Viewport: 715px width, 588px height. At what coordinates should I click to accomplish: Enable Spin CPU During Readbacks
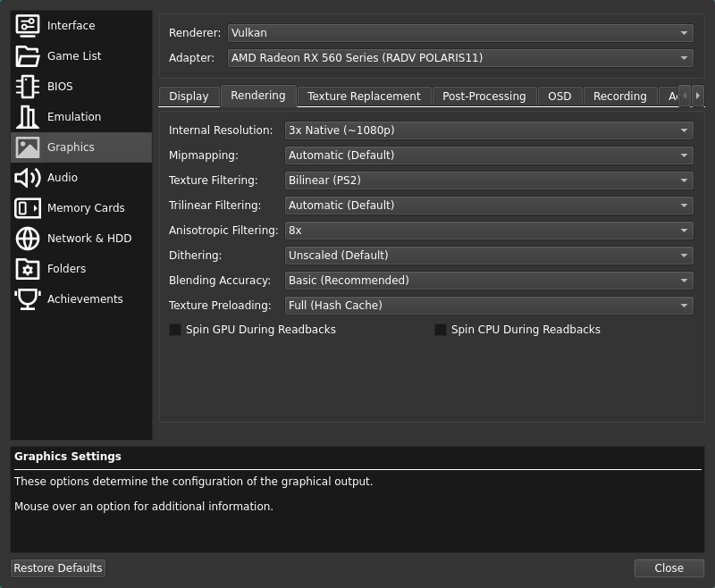pos(441,330)
